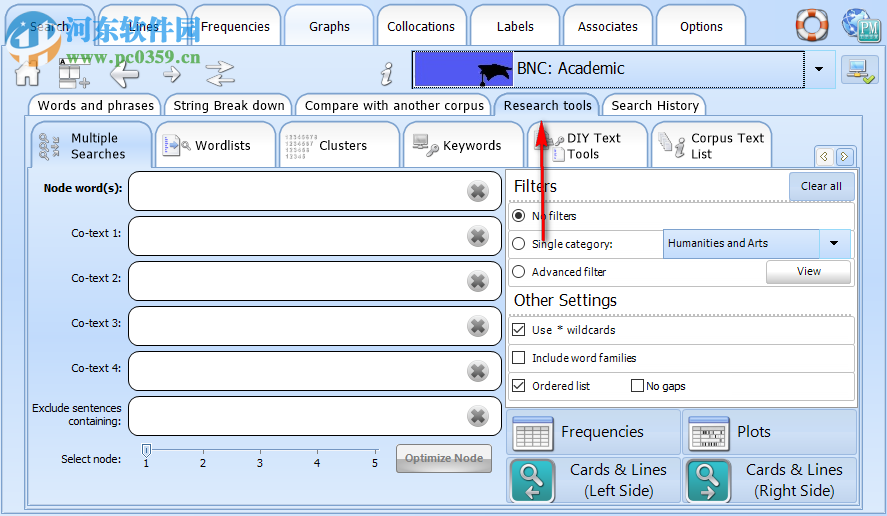Select the No filters radio button
This screenshot has height=516, width=887.
(518, 216)
